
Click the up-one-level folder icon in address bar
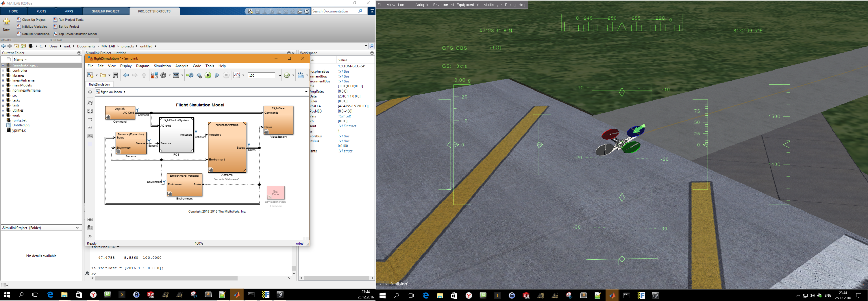(17, 46)
